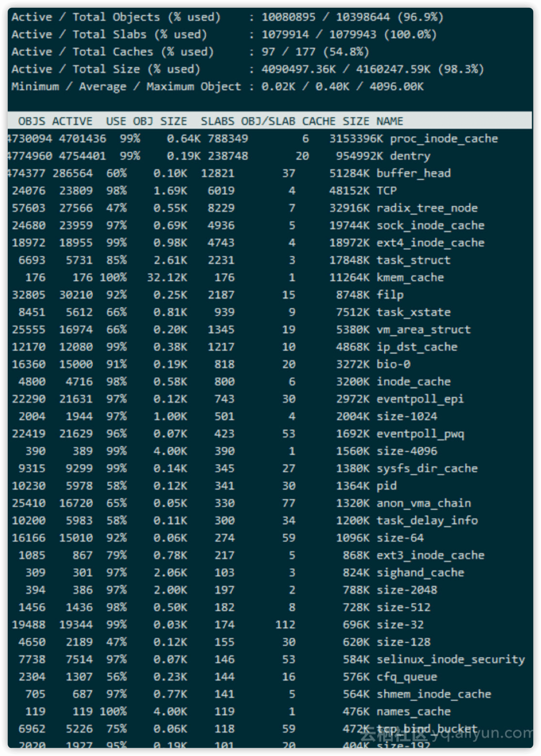Click selinux_inode_security entry
541x756 pixels.
[451, 660]
